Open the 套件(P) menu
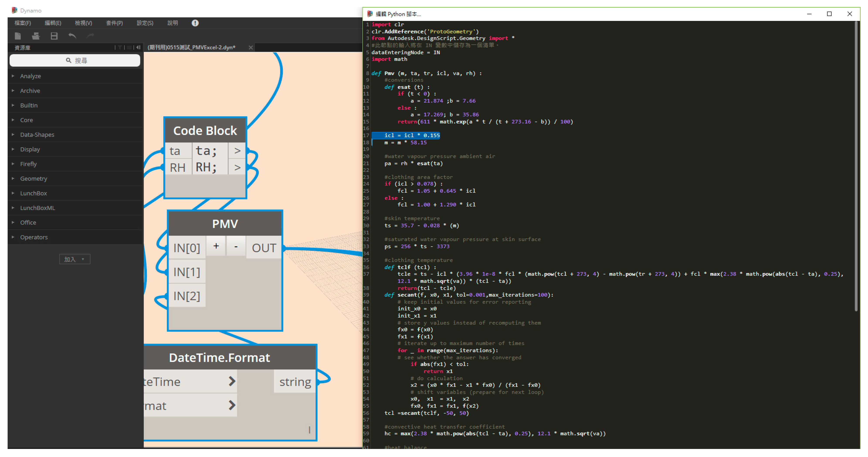Image resolution: width=868 pixels, height=457 pixels. (114, 23)
